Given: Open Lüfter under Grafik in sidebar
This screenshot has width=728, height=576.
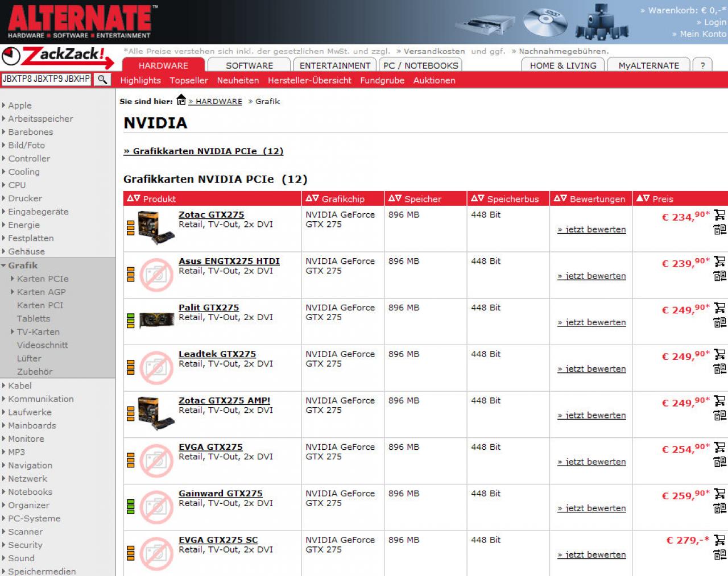Looking at the screenshot, I should 29,358.
